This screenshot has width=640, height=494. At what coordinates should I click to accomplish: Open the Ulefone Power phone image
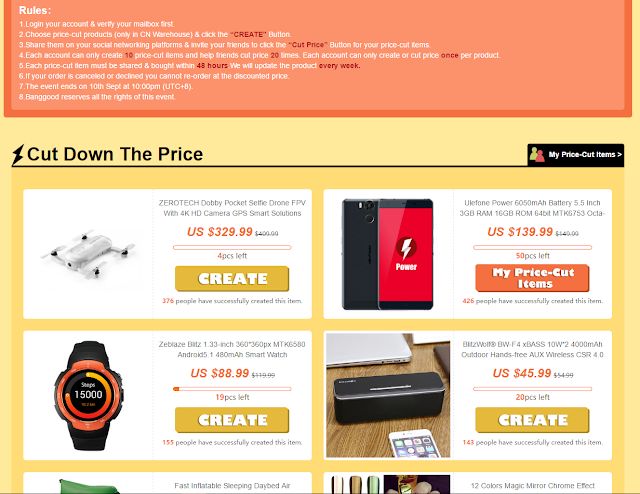pyautogui.click(x=388, y=254)
